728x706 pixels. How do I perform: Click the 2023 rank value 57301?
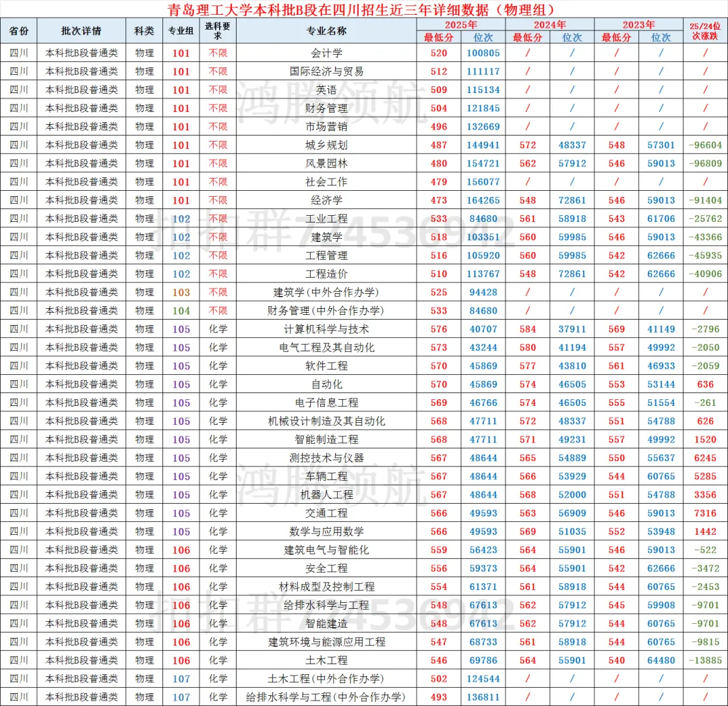point(661,145)
